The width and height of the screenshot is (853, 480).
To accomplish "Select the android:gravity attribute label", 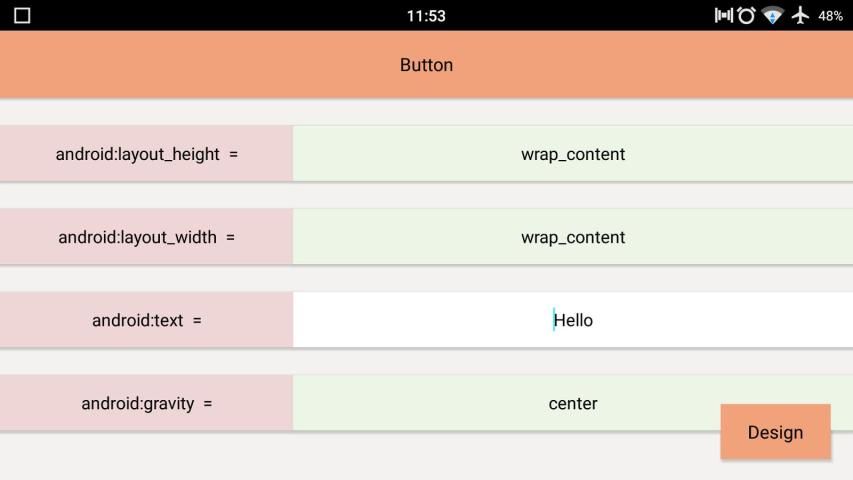I will click(137, 404).
